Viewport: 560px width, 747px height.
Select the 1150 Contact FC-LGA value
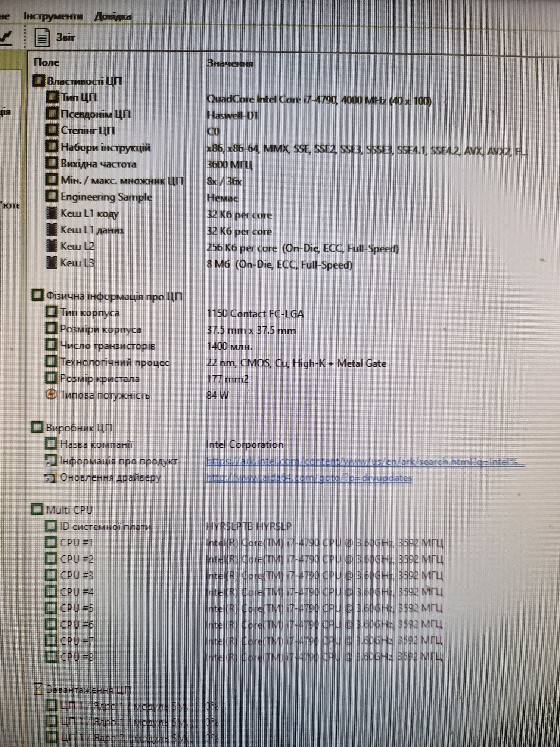tap(255, 314)
